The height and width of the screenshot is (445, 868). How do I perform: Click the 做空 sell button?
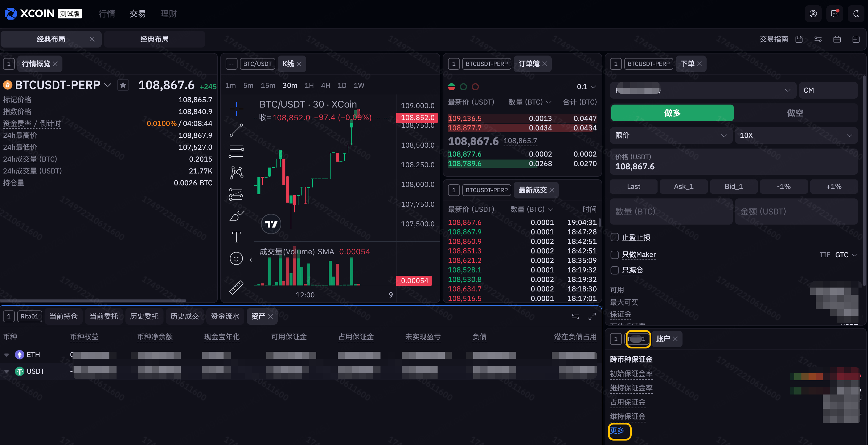[x=795, y=113]
